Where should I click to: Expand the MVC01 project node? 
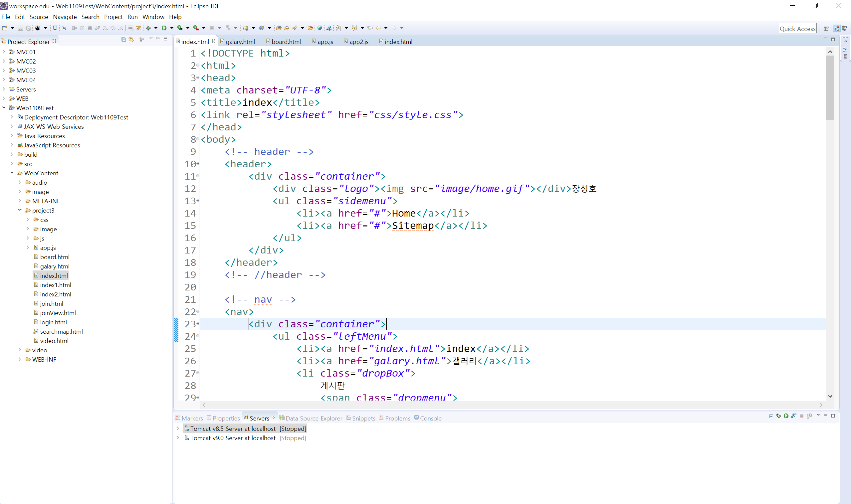(4, 52)
